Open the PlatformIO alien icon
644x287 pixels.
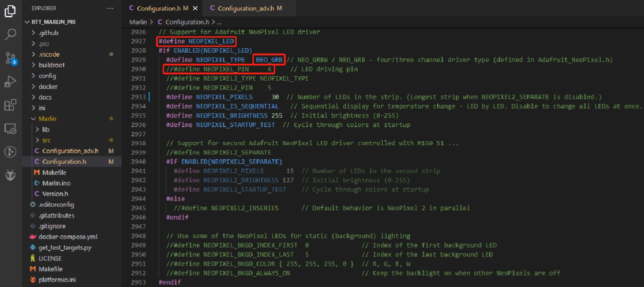[x=11, y=175]
